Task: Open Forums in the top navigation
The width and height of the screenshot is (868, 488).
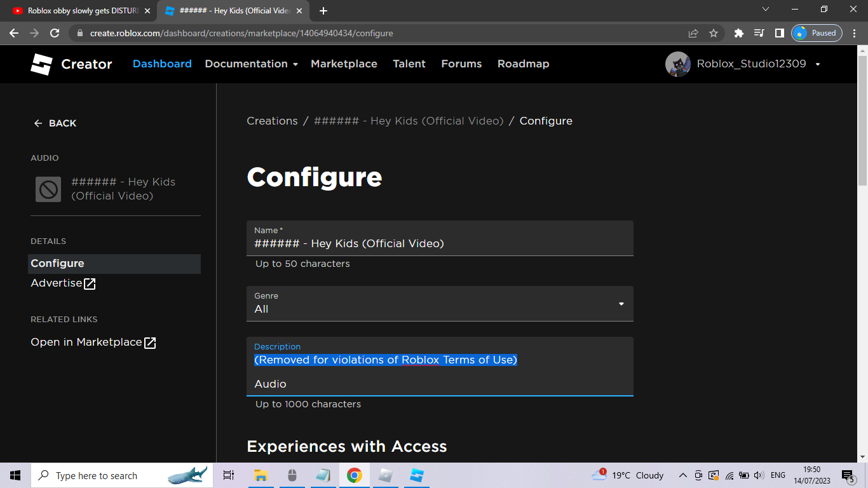Action: click(461, 64)
